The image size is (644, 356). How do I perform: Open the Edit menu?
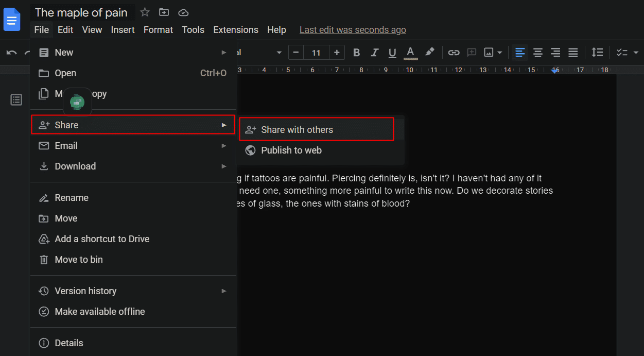coord(65,30)
